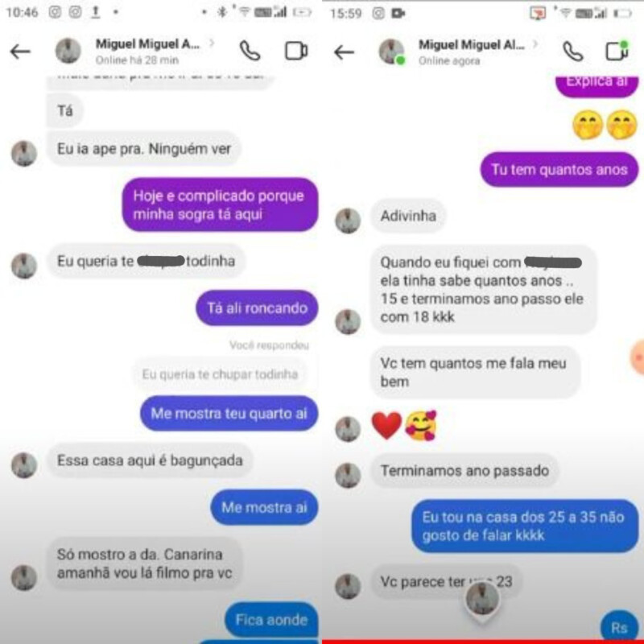Expand contact details chevron in right header
Screen dimensions: 644x644
[535, 43]
